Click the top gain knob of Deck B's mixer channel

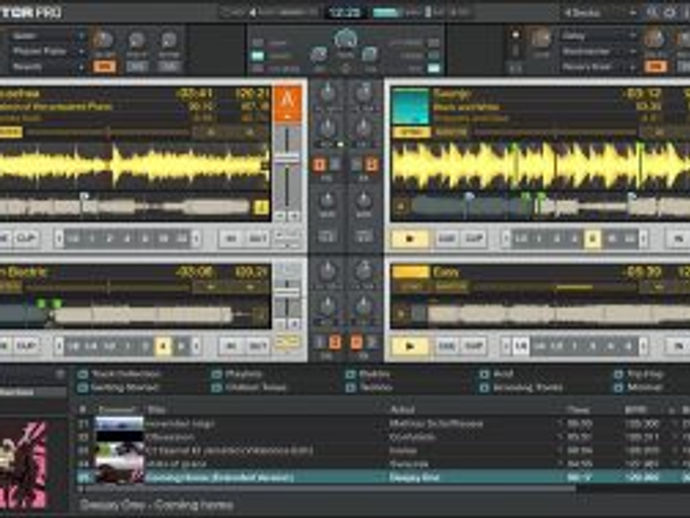coord(363,93)
